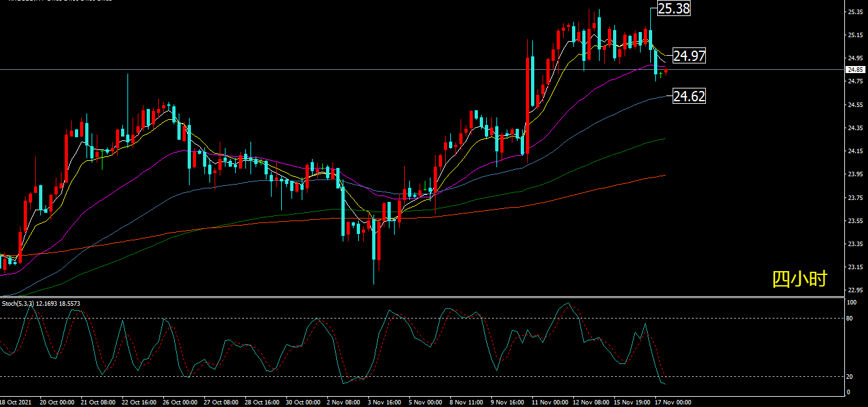Image resolution: width=868 pixels, height=407 pixels.
Task: Click the 20 level on stochastic scale
Action: tap(850, 376)
